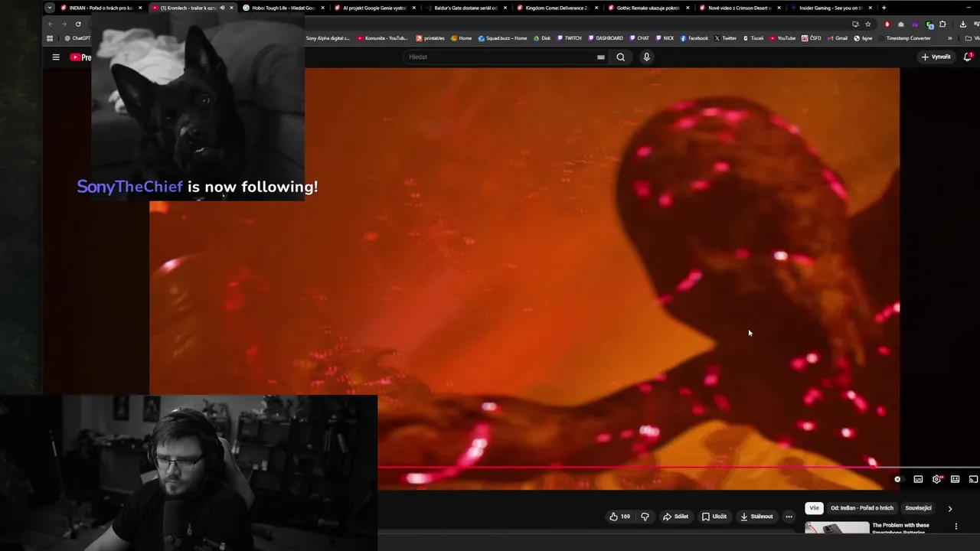Switch to the Insider Gaming browser tab
This screenshot has height=551, width=980.
point(831,8)
